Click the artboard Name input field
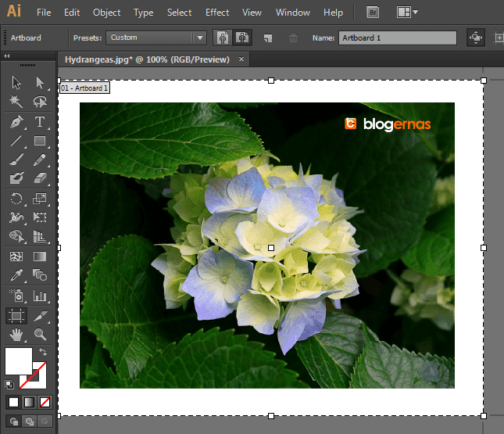Viewport: 504px width, 434px height. [397, 38]
